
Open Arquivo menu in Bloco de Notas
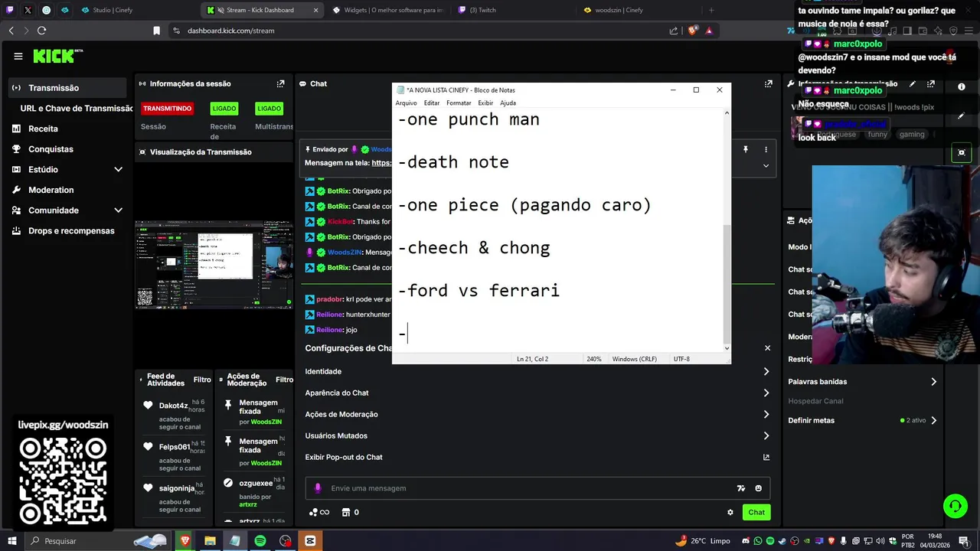pos(406,103)
